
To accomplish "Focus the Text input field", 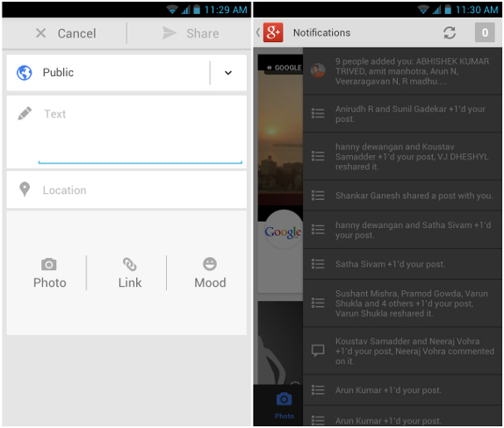I will 126,132.
